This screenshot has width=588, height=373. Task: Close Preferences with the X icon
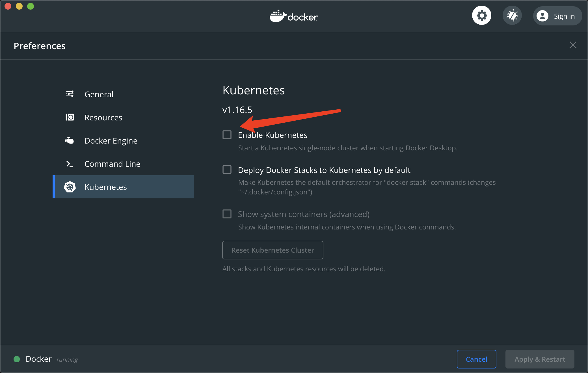tap(573, 45)
